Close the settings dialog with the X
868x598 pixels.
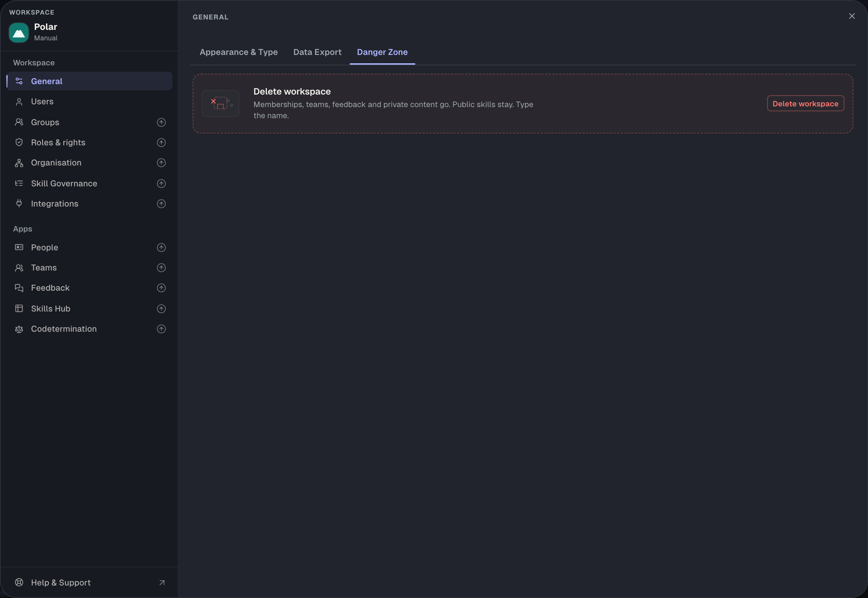(x=852, y=16)
